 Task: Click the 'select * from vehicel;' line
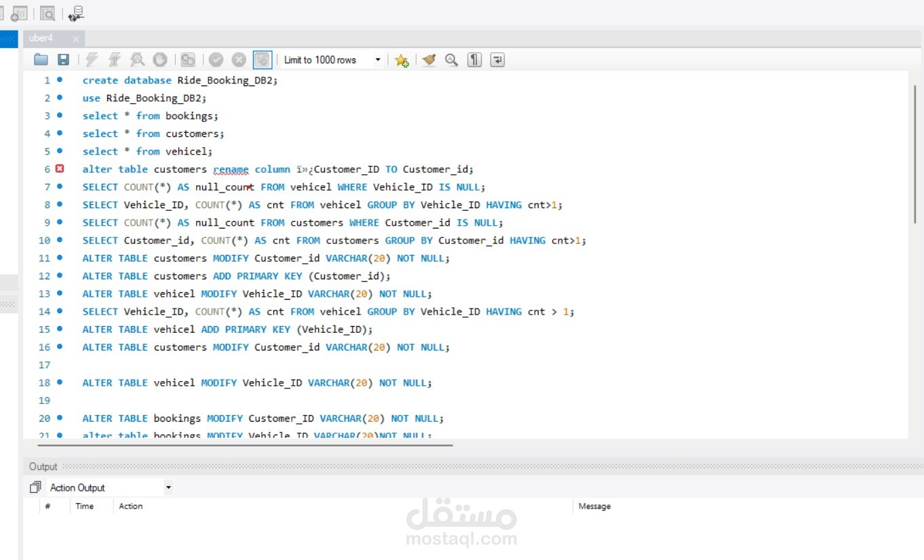148,151
